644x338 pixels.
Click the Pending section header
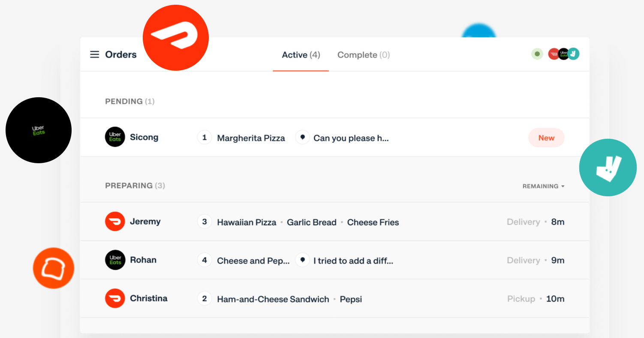129,102
